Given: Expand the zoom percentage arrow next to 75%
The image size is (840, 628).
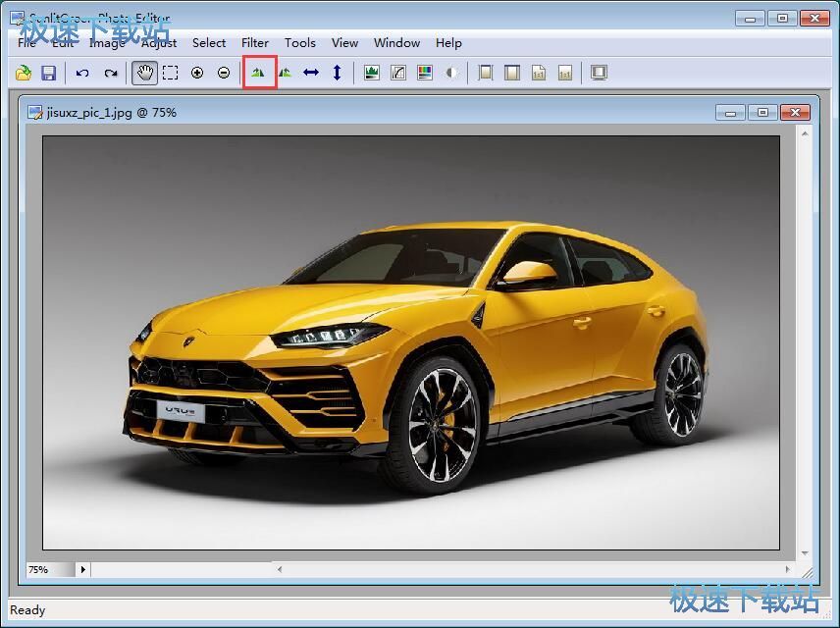Looking at the screenshot, I should tap(82, 569).
